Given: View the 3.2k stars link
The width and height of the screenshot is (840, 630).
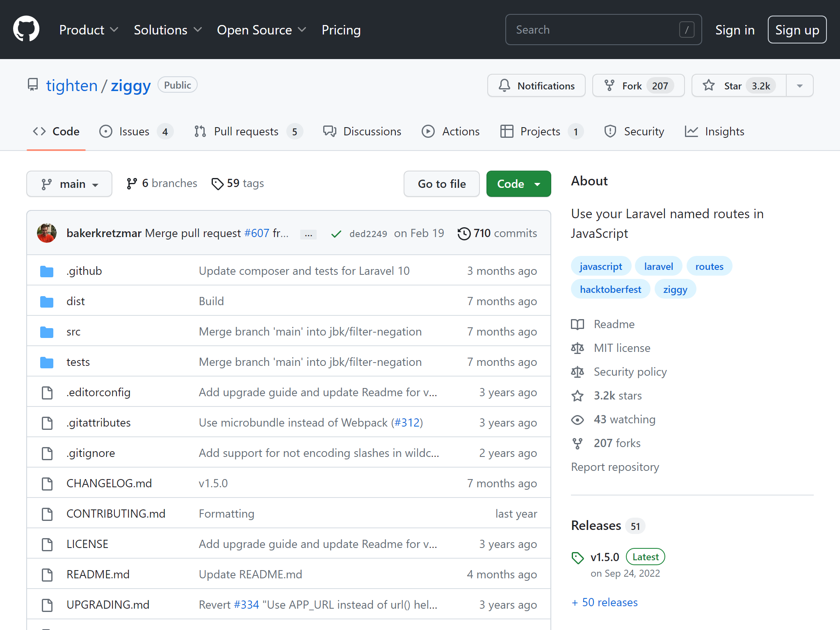Looking at the screenshot, I should point(607,396).
